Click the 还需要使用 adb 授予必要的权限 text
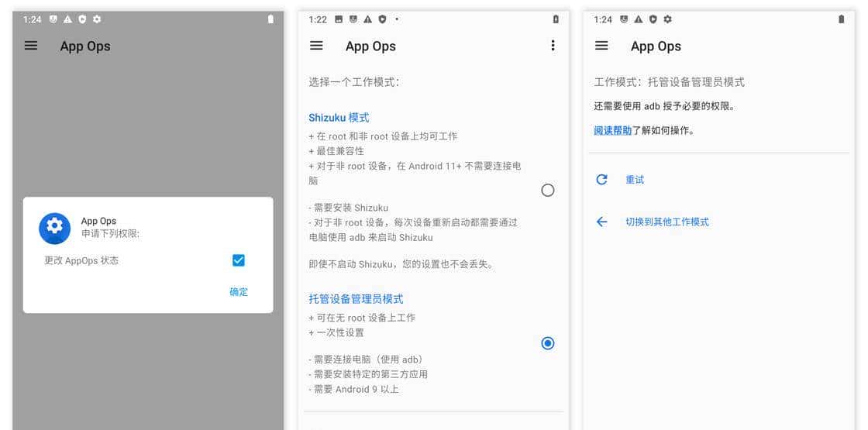 pyautogui.click(x=664, y=106)
